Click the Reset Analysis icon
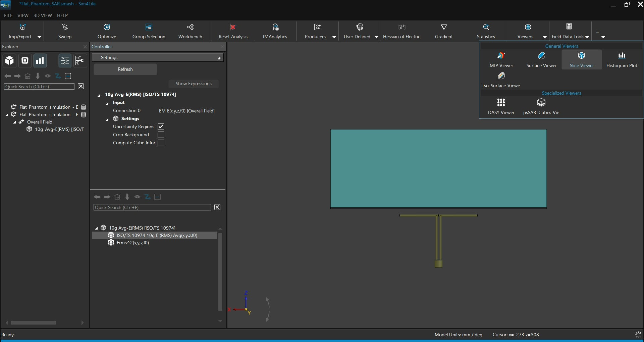The image size is (644, 342). [x=233, y=27]
